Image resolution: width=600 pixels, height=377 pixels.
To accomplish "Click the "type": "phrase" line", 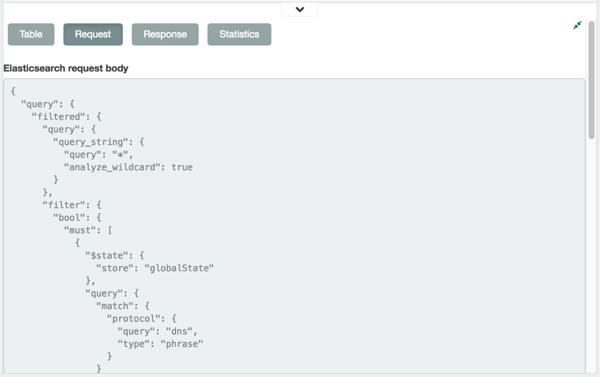I will [x=160, y=344].
